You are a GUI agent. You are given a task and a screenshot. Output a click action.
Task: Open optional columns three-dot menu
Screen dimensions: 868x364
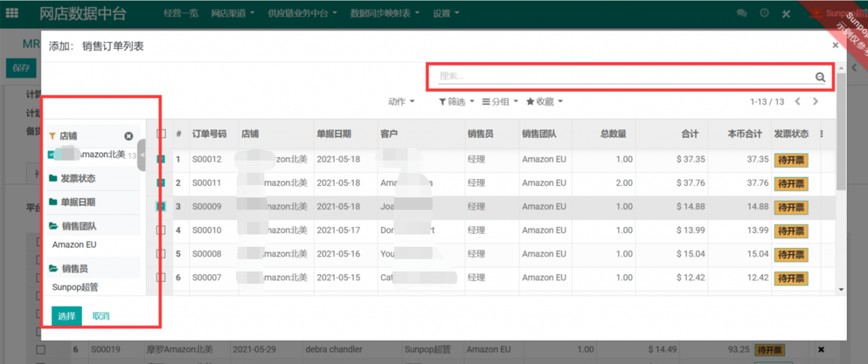click(x=822, y=134)
